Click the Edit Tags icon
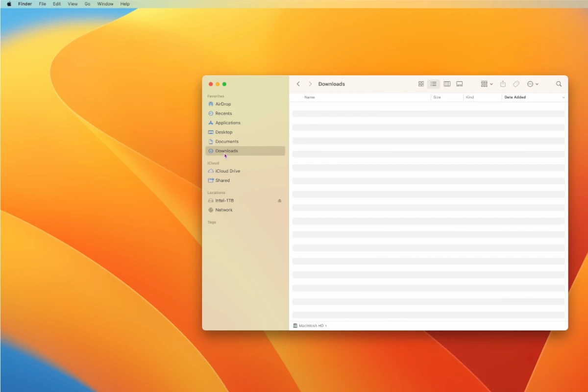Viewport: 588px width, 392px height. pos(516,84)
